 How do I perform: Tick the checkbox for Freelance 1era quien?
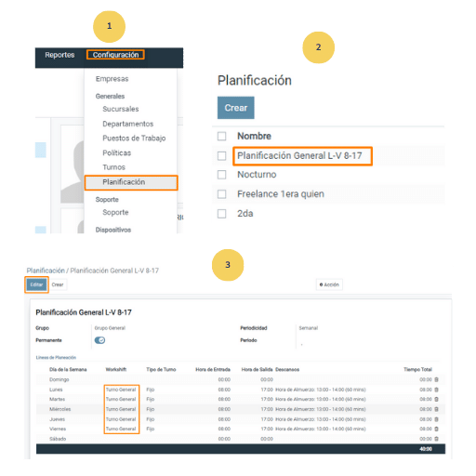coord(221,194)
